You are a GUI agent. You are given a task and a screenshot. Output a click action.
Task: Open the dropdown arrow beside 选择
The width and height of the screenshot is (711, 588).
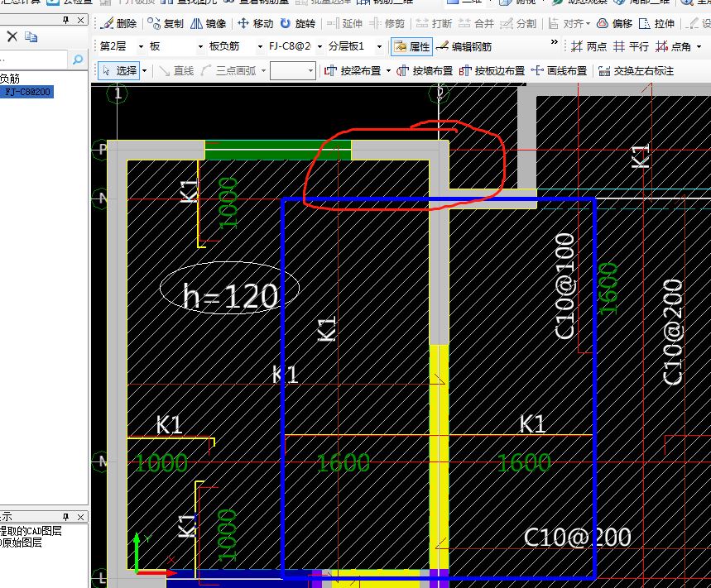(145, 70)
